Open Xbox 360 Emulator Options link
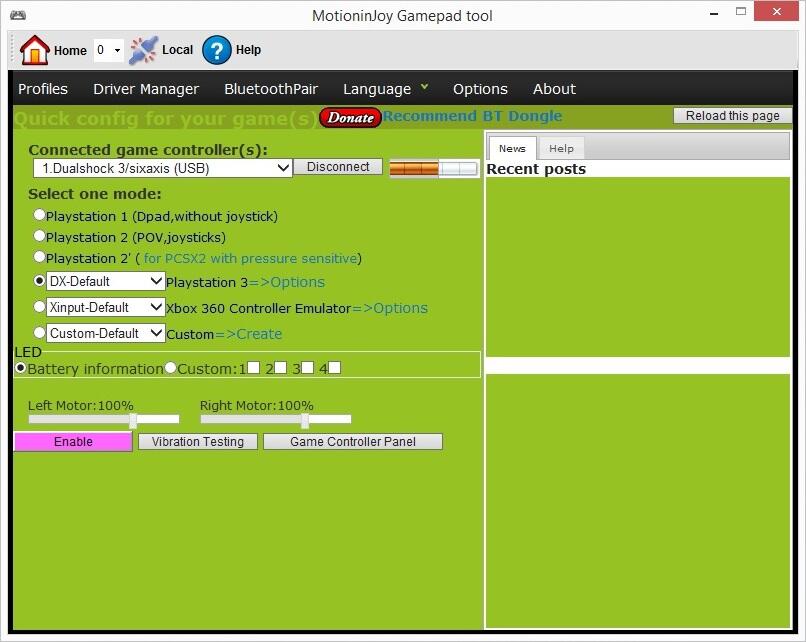 point(390,308)
